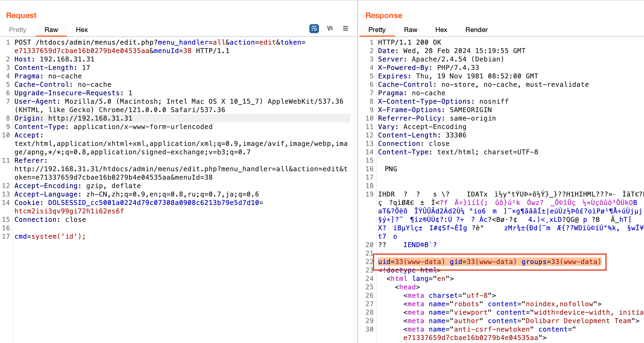Click the cmd=system('id'); body line
This screenshot has height=343, width=644.
50,236
